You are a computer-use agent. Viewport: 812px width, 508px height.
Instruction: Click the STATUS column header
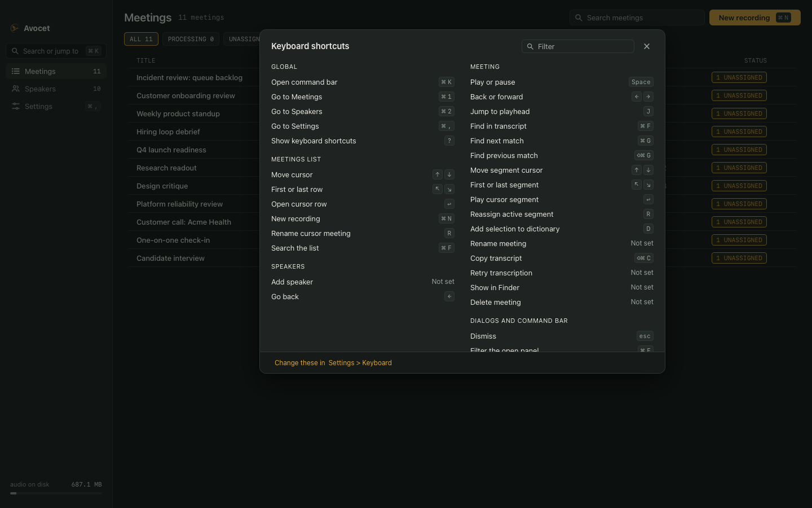[x=755, y=60]
